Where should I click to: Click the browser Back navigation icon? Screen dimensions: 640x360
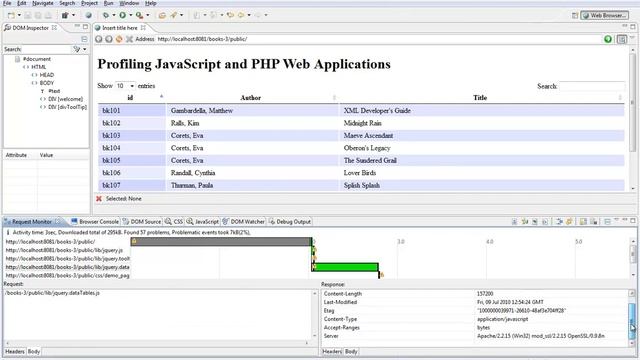point(98,39)
